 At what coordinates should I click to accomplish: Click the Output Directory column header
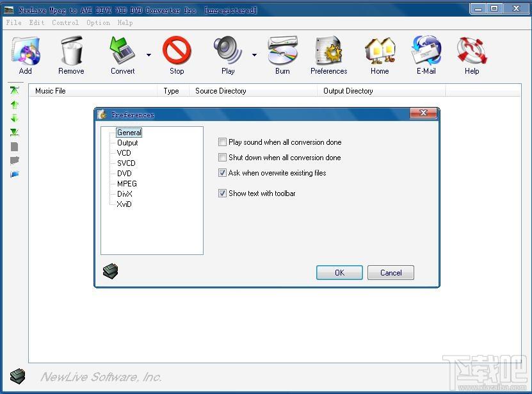coord(382,91)
